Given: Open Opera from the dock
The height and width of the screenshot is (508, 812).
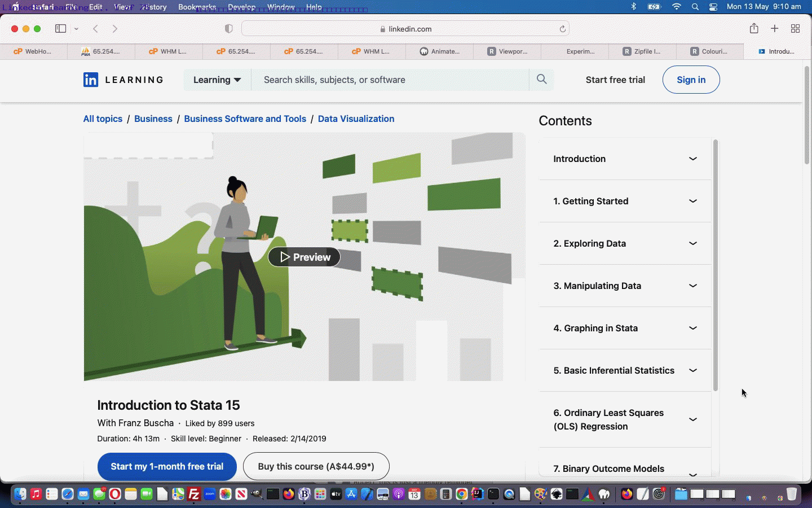Looking at the screenshot, I should point(115,494).
